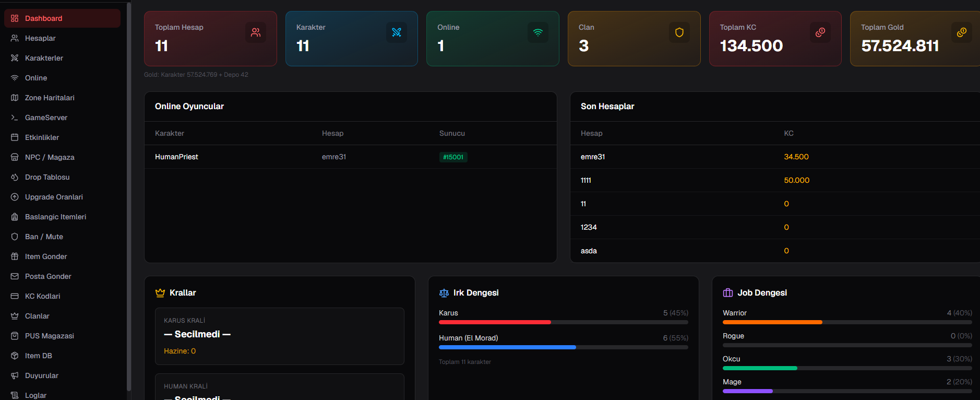This screenshot has height=400, width=980.
Task: Click the Posta Gonder envelope icon
Action: [x=15, y=276]
